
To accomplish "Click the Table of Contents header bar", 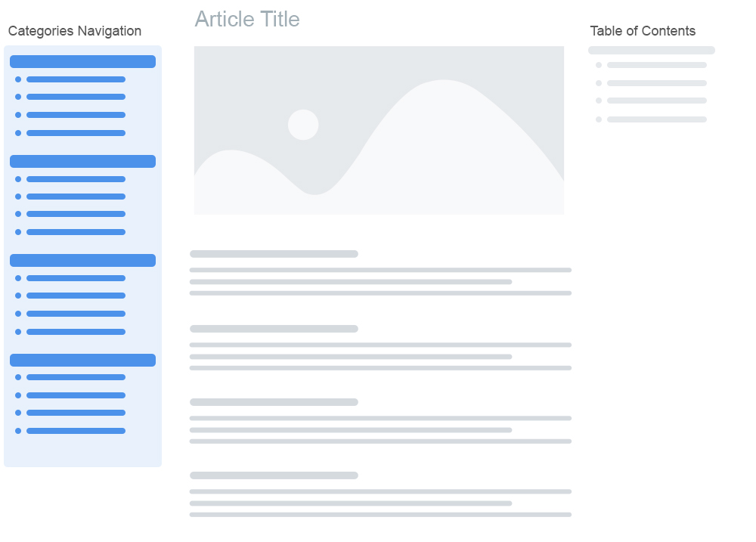I will click(x=651, y=51).
